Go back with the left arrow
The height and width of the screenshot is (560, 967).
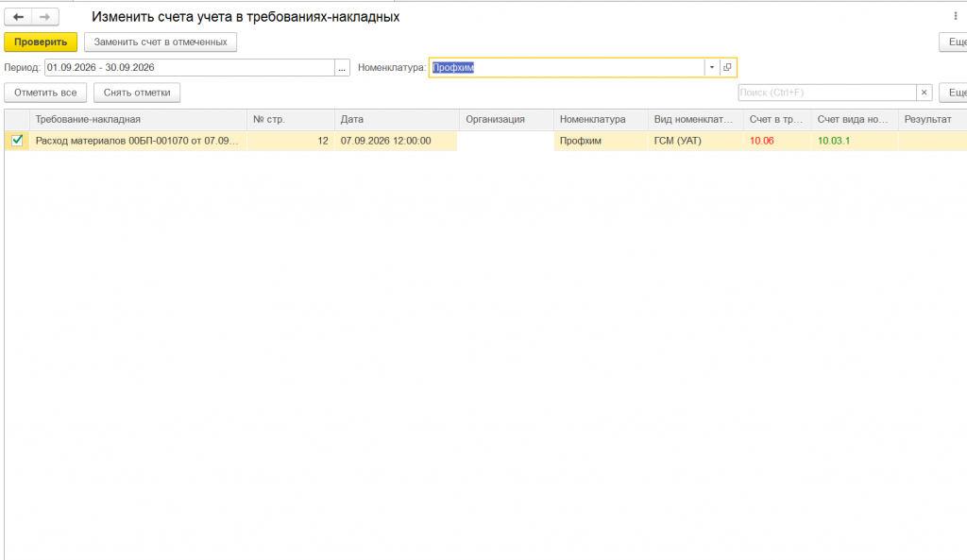18,17
